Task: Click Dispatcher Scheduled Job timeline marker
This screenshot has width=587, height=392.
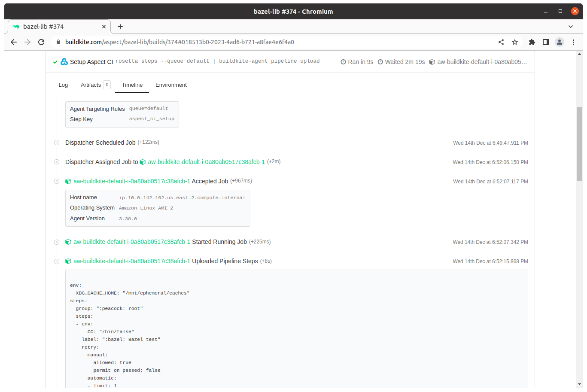Action: (57, 143)
